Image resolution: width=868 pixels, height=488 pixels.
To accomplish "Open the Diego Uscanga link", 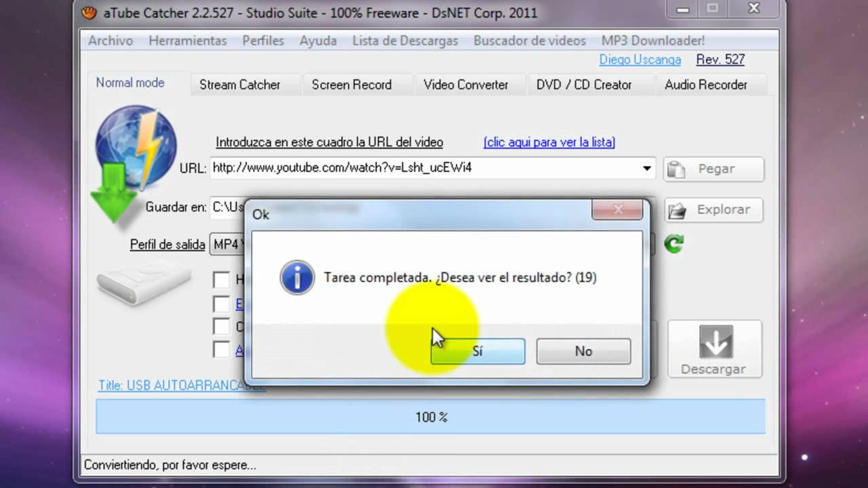I will point(640,60).
